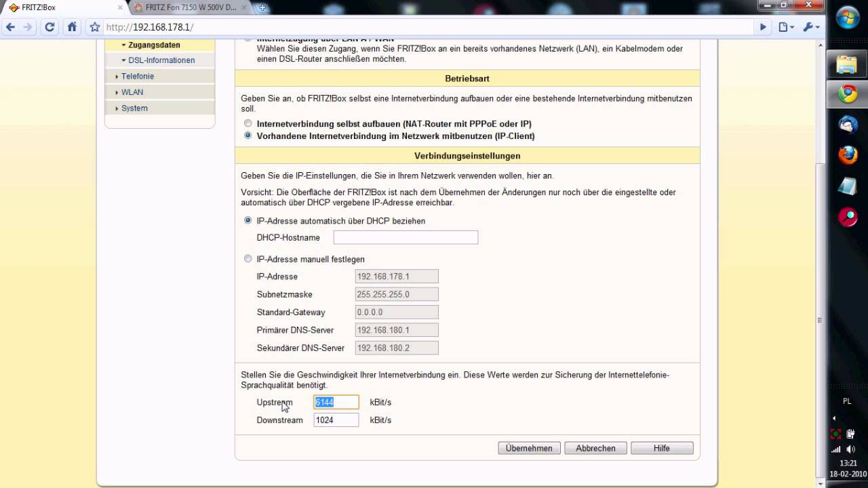Bookmark the page with the star icon

tap(95, 27)
